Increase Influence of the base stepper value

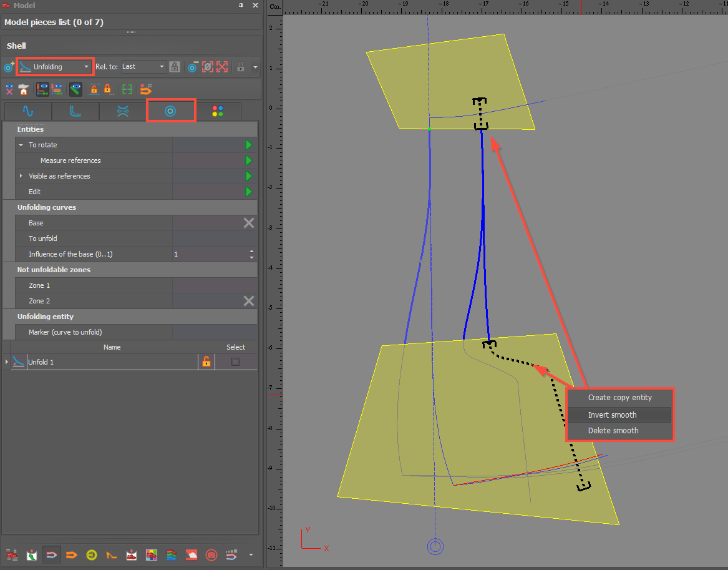click(x=251, y=251)
